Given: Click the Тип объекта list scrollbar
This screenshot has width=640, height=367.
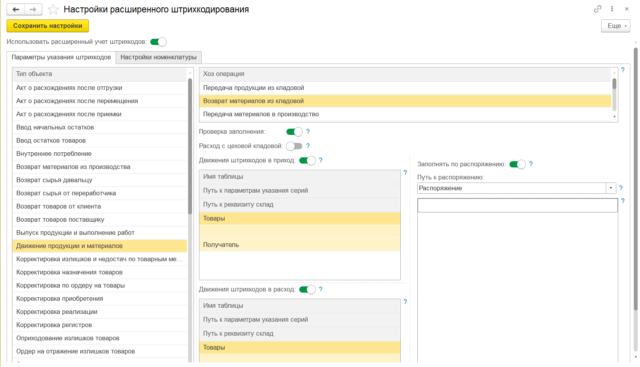Looking at the screenshot, I should click(x=190, y=146).
